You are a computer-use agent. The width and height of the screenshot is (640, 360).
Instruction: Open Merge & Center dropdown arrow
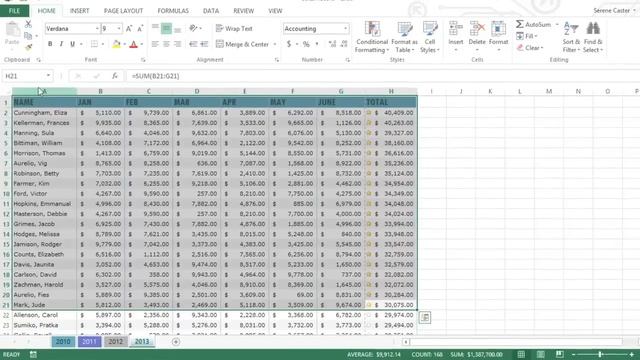(275, 44)
